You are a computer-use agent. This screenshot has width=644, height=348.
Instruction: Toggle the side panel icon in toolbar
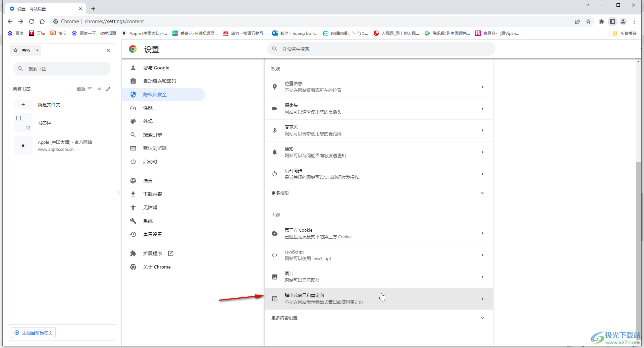pos(612,21)
